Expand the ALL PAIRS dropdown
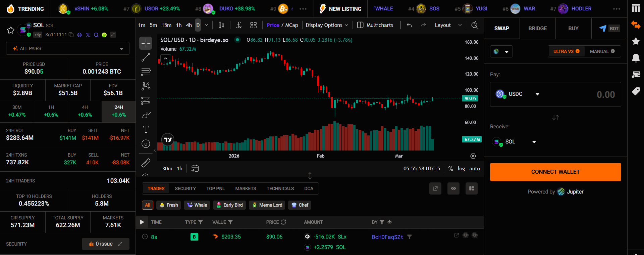The image size is (644, 255). (68, 48)
